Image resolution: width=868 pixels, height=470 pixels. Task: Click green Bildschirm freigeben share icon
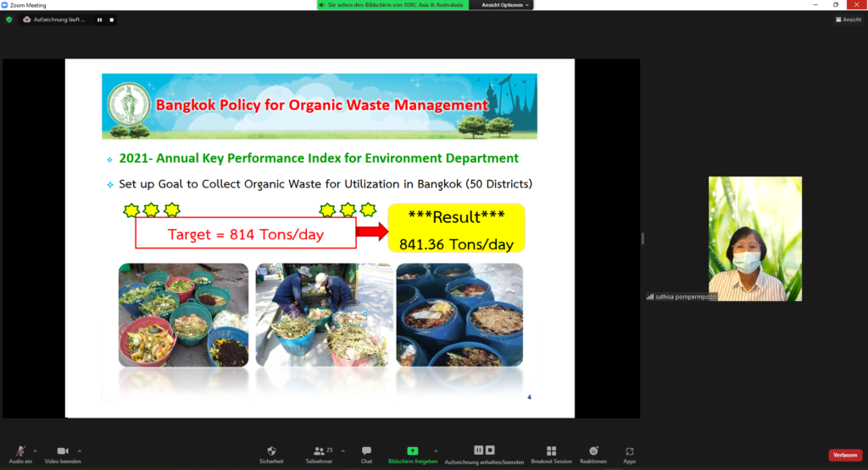click(x=413, y=453)
